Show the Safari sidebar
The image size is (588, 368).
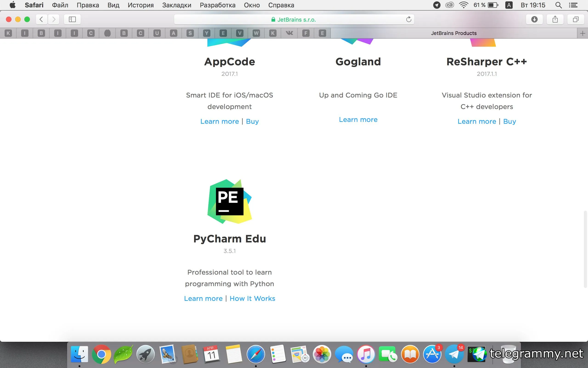pyautogui.click(x=72, y=19)
